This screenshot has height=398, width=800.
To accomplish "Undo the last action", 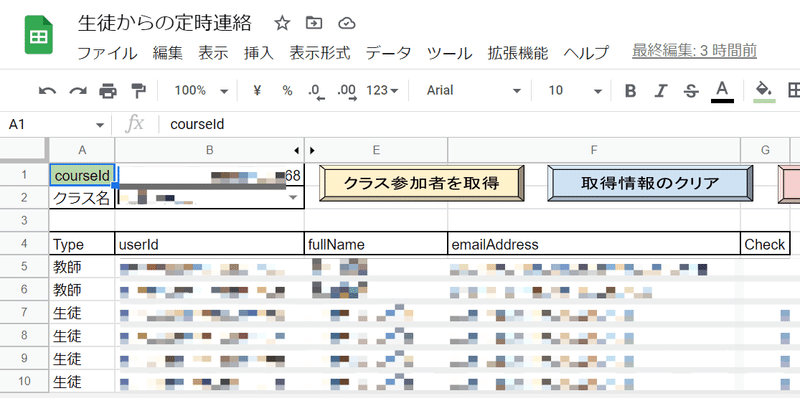I will [47, 91].
